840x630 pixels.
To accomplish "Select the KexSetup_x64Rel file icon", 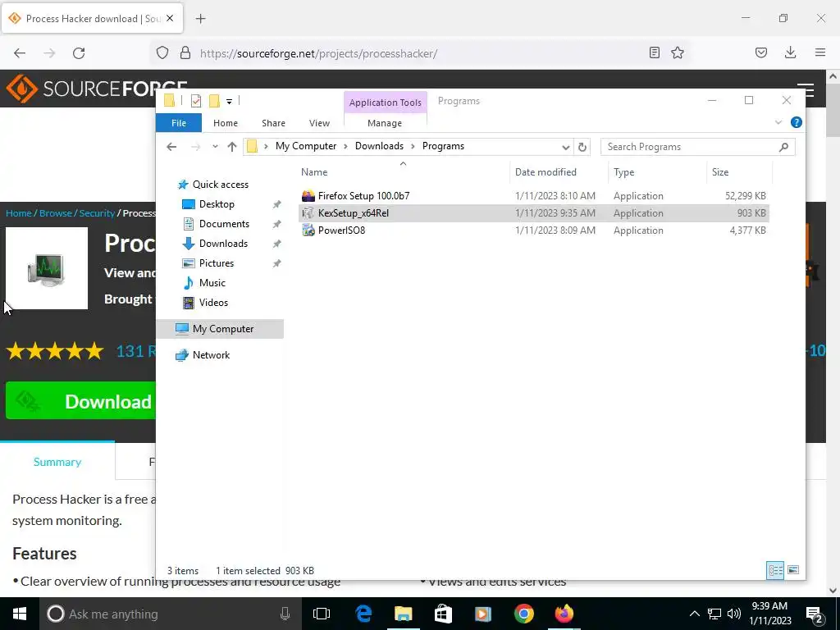I will (x=308, y=213).
